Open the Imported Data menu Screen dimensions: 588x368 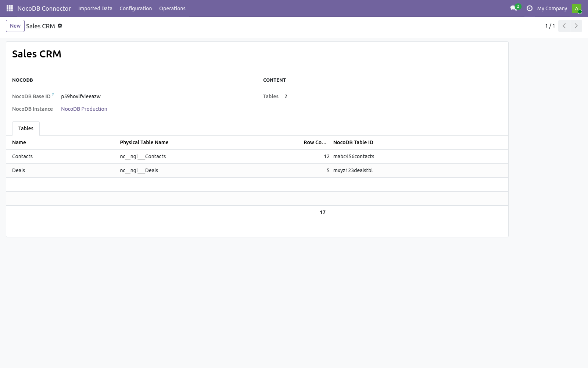tap(95, 8)
